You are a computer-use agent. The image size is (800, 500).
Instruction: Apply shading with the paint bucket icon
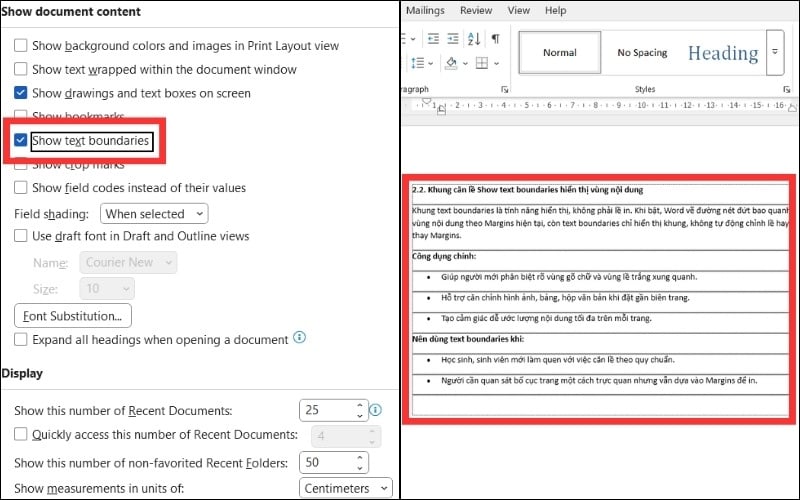pos(451,63)
